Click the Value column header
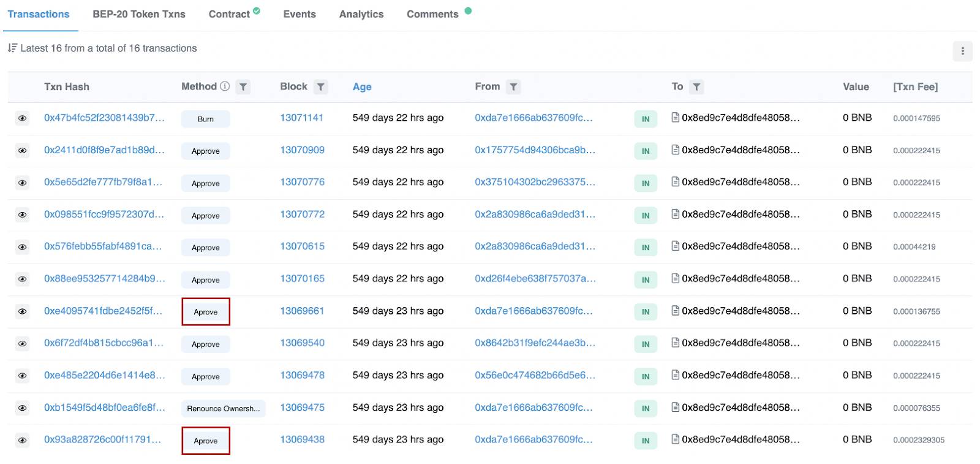Screen dimensions: 980x464 856,87
